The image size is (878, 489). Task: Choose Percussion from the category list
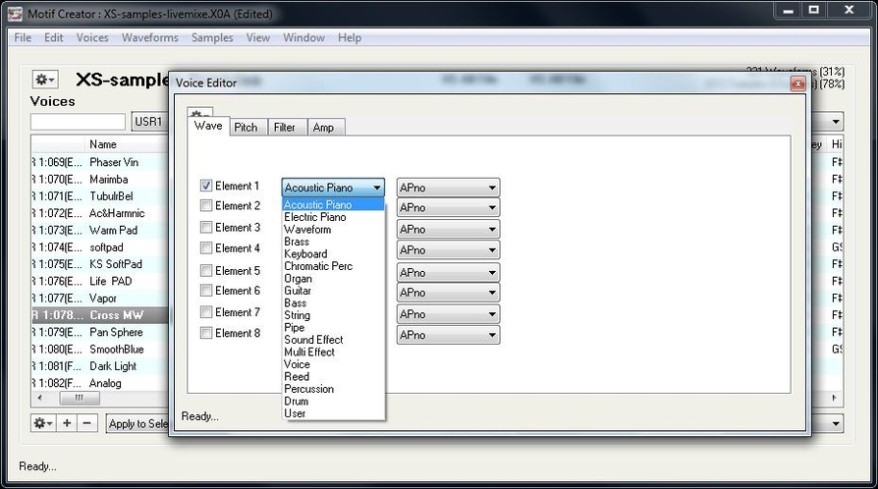pos(333,389)
